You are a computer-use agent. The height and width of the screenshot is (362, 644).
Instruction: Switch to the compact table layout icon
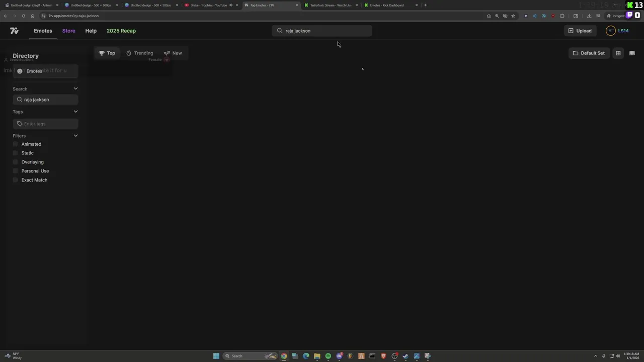coord(632,53)
